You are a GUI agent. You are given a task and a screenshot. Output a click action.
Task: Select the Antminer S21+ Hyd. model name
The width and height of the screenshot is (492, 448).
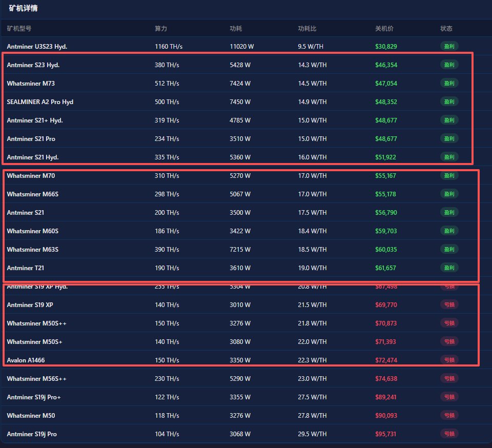(35, 120)
